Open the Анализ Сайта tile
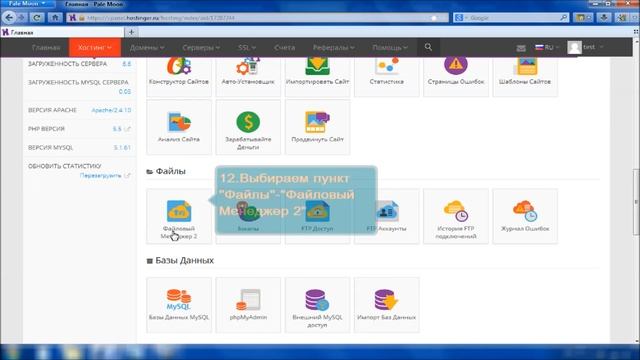This screenshot has width=640, height=360. coord(179,127)
